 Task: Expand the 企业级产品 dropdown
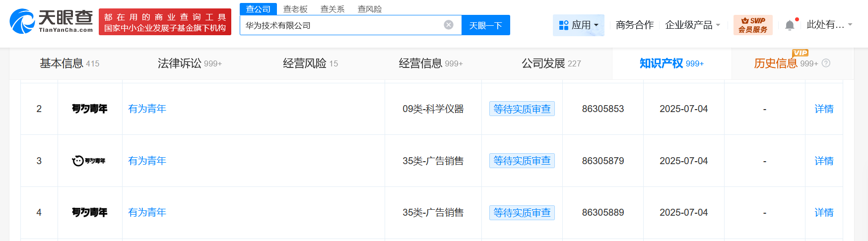pos(692,25)
